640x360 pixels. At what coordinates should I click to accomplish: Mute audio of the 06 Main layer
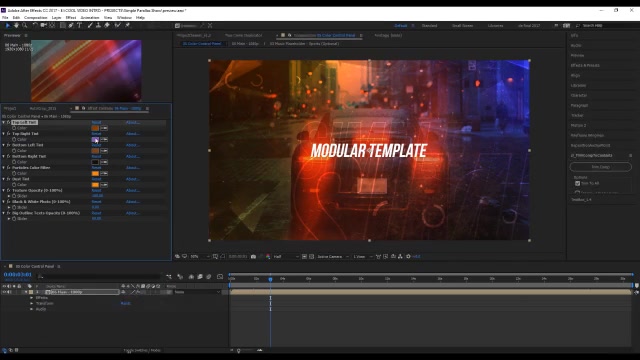[x=9, y=292]
